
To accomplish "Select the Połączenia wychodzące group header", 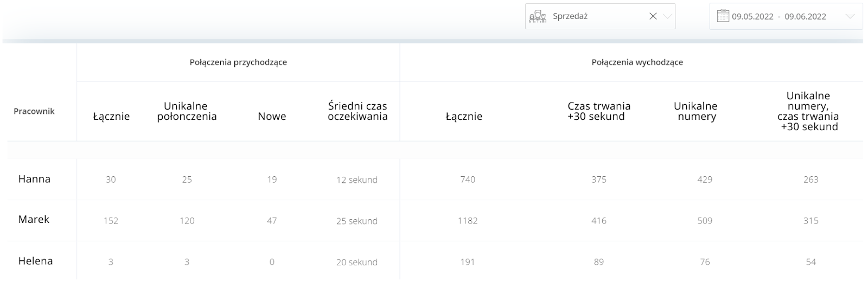I will 637,62.
